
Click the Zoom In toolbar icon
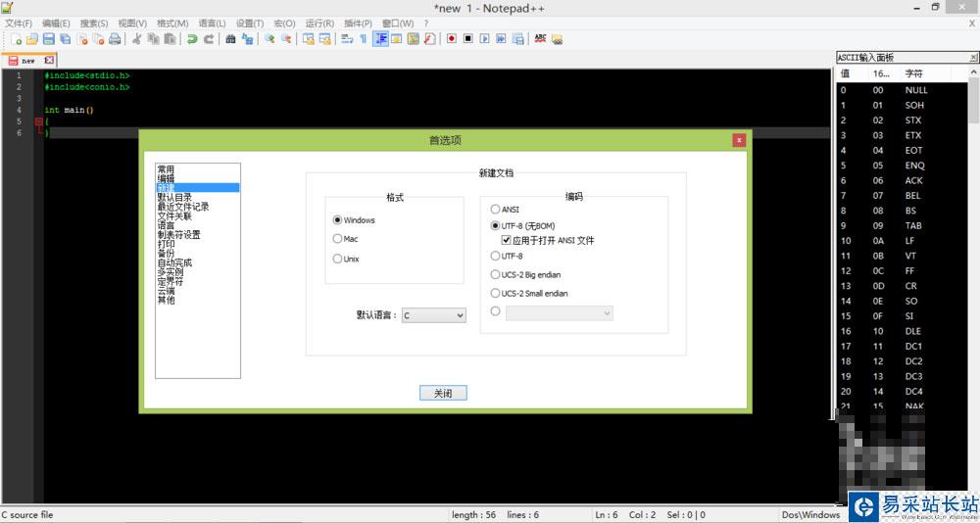[269, 39]
